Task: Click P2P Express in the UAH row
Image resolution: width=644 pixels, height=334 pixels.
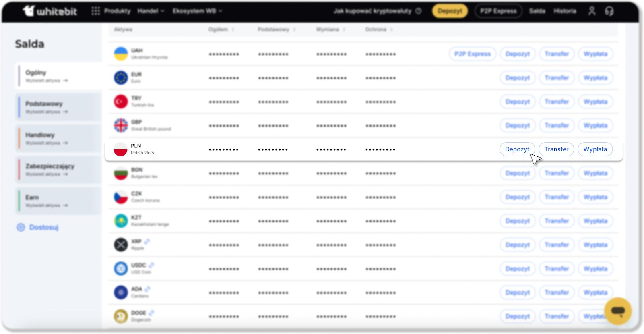Action: click(x=473, y=54)
